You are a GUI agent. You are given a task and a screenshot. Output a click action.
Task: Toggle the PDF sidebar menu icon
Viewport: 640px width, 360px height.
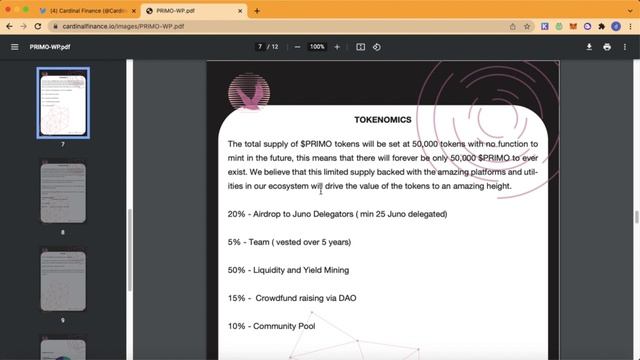pyautogui.click(x=15, y=47)
